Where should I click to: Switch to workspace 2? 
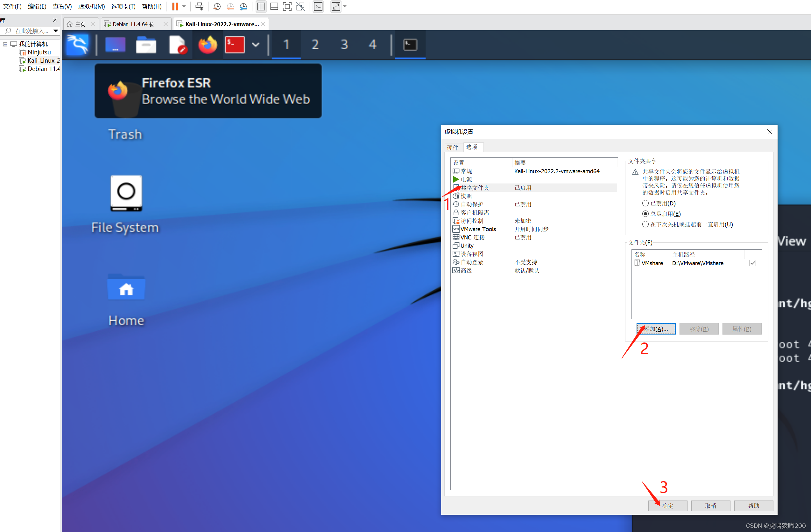[x=315, y=45]
